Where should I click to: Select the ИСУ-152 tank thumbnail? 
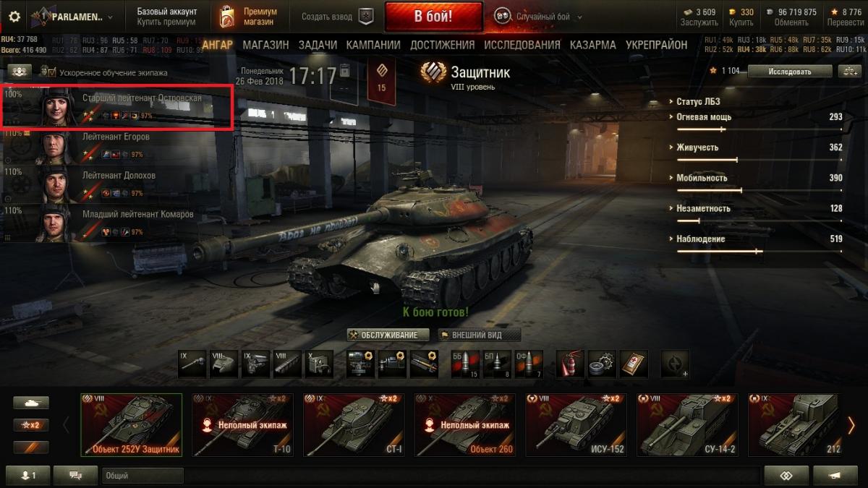576,425
